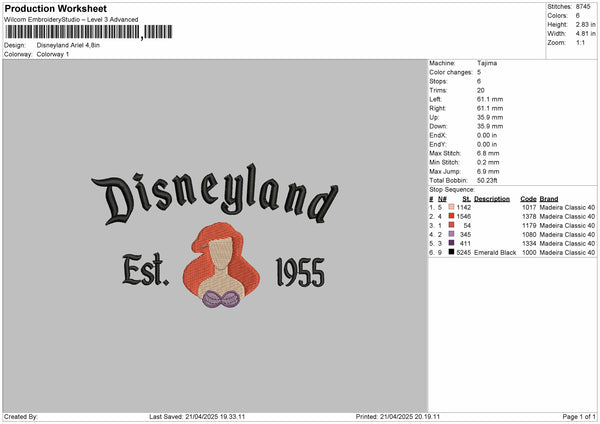Image resolution: width=600 pixels, height=424 pixels.
Task: Click stitch count '345' in stop 4
Action: tap(465, 235)
